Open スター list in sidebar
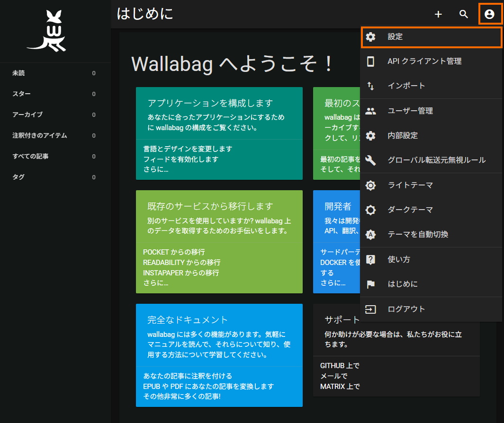The image size is (504, 423). [x=55, y=94]
